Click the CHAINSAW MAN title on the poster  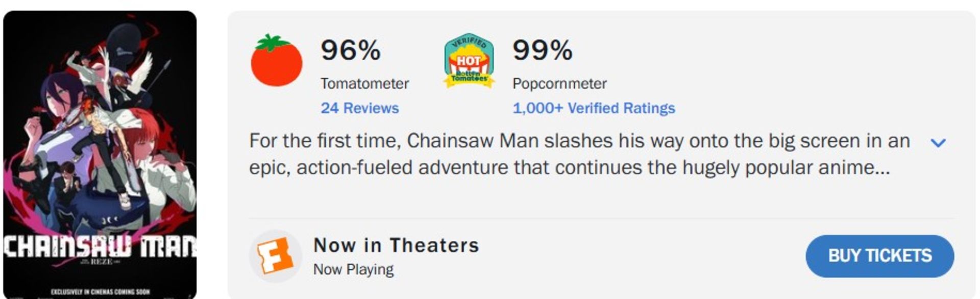pyautogui.click(x=100, y=246)
